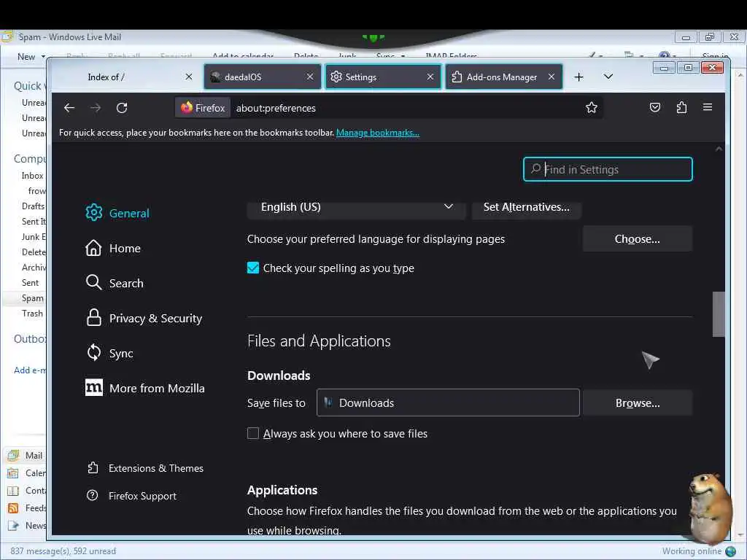Click the Find in Settings search box
The image size is (747, 560).
608,169
